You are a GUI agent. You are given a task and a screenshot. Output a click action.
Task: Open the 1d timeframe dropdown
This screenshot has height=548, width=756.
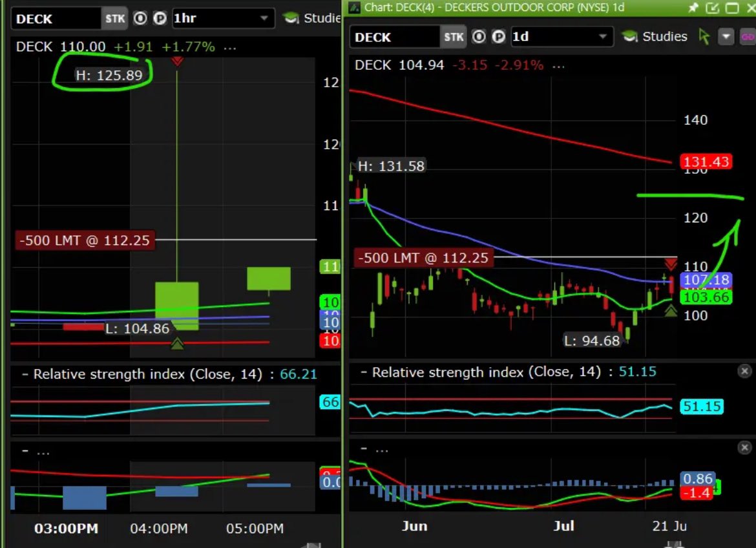tap(562, 37)
